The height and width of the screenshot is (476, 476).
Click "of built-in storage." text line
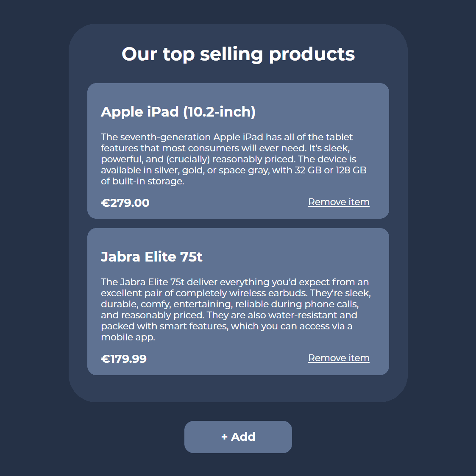coord(142,181)
